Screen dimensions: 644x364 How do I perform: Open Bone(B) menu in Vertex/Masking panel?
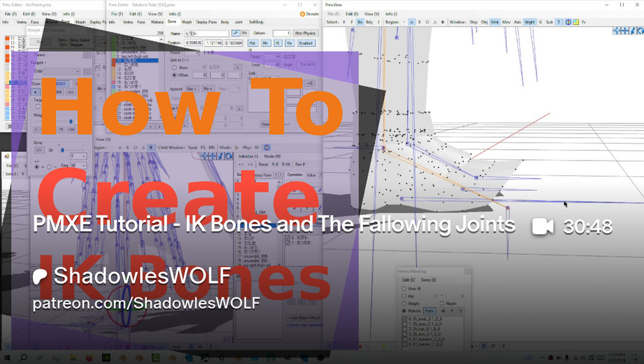click(429, 280)
